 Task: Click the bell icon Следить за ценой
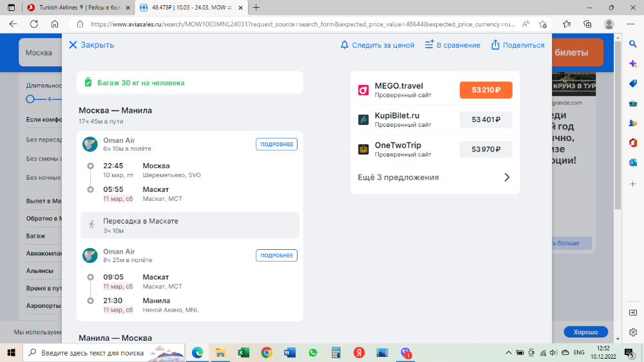tap(345, 45)
